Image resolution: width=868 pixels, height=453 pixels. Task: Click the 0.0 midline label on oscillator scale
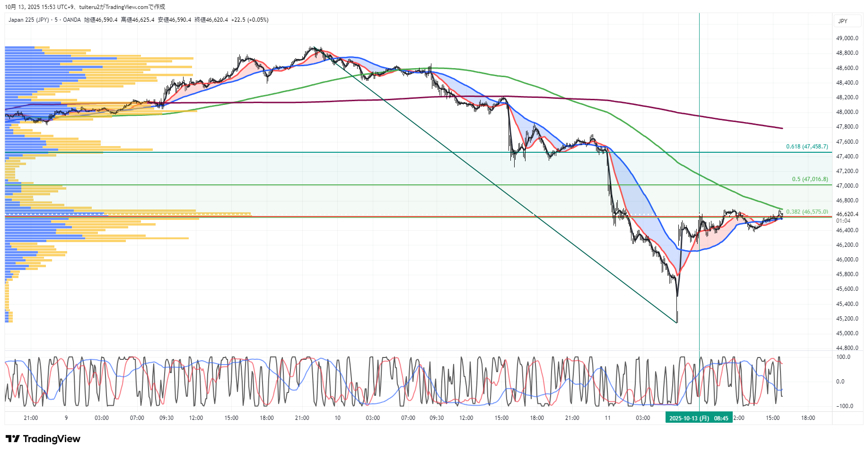[840, 382]
